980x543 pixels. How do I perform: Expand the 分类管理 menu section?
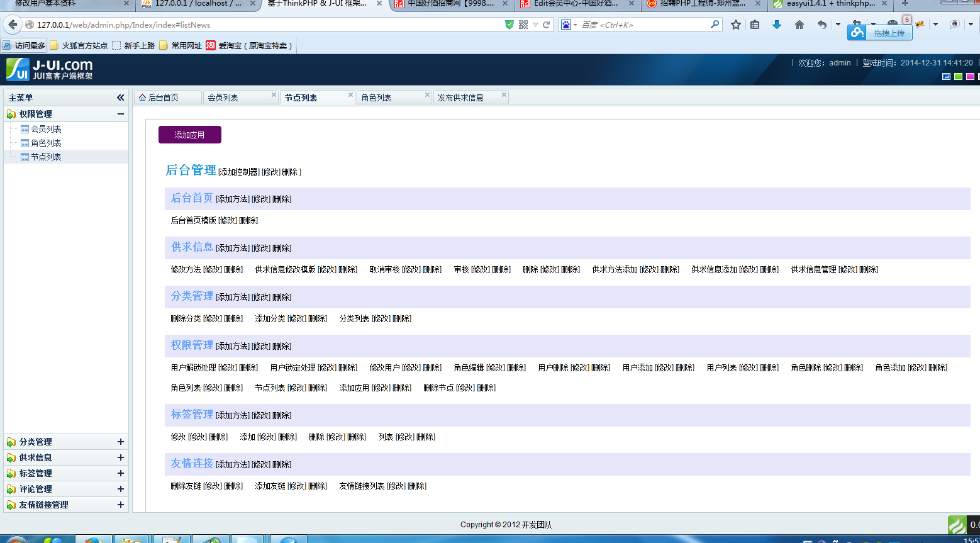tap(120, 442)
